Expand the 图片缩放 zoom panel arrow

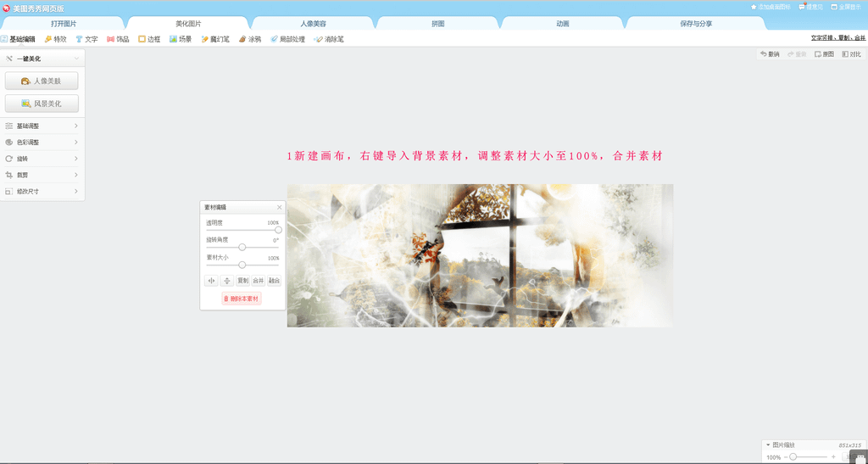point(768,444)
